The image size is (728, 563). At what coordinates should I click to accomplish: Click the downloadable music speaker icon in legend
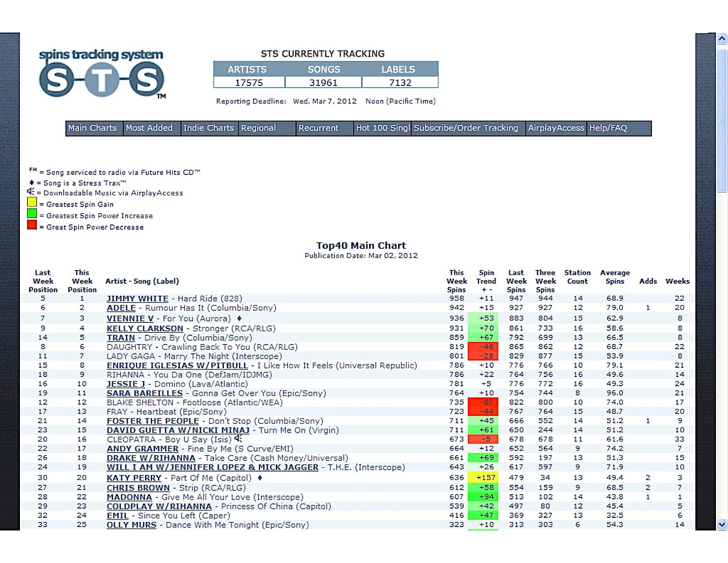[x=31, y=192]
